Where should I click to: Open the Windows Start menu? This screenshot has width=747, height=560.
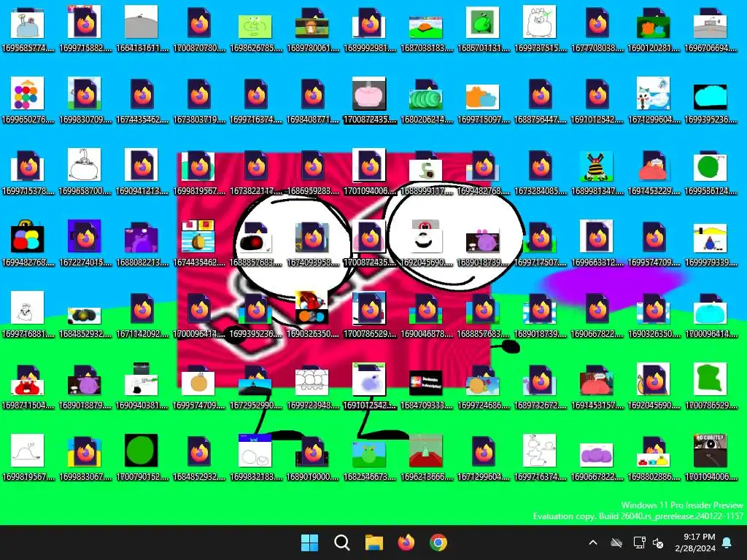coord(309,542)
